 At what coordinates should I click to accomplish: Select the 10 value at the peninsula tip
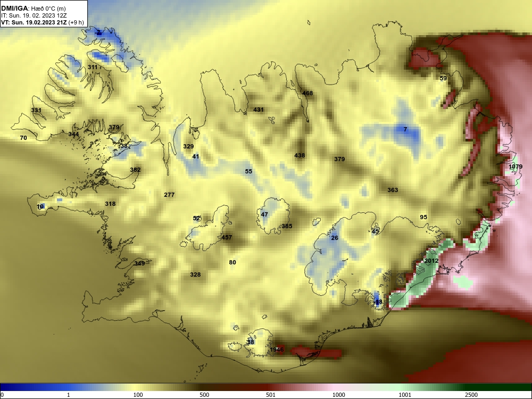pos(40,206)
